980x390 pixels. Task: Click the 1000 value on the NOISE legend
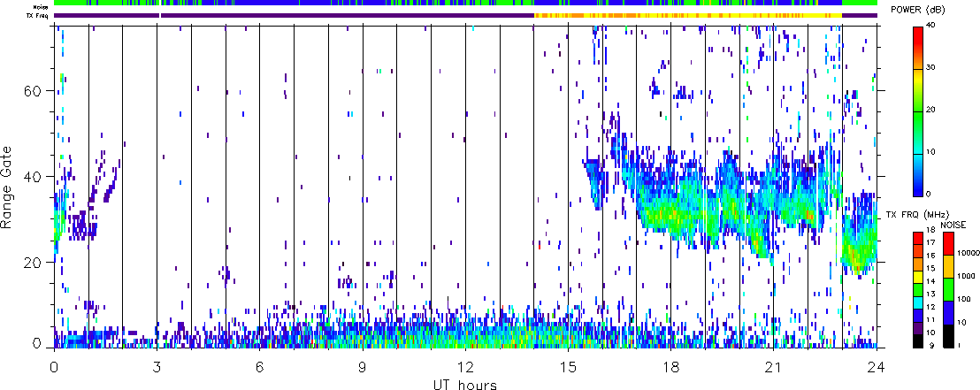pos(966,276)
